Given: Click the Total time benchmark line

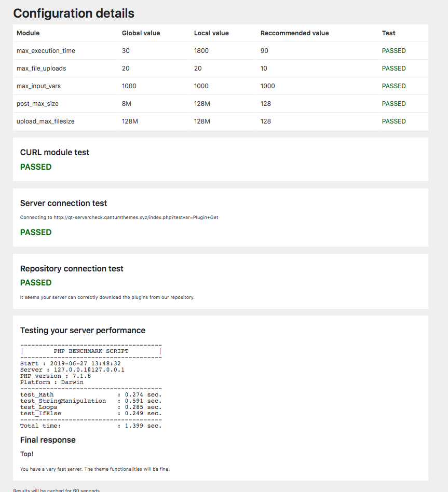Looking at the screenshot, I should (91, 426).
